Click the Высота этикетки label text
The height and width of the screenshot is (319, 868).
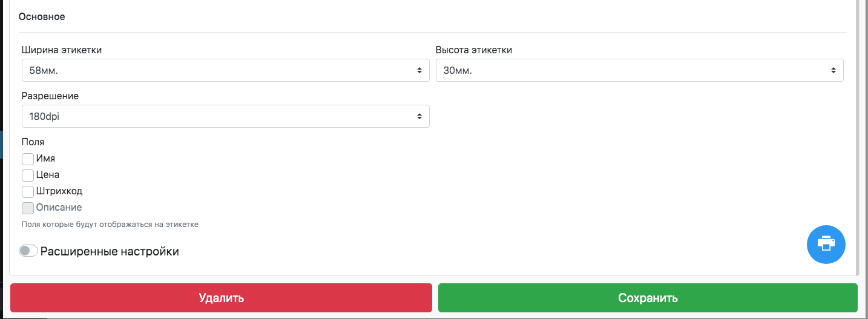click(x=474, y=50)
